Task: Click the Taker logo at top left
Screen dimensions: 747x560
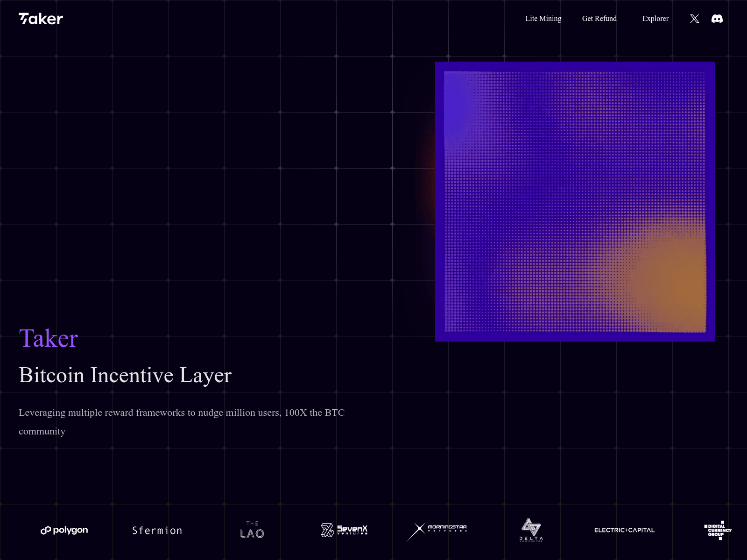Action: (x=40, y=19)
